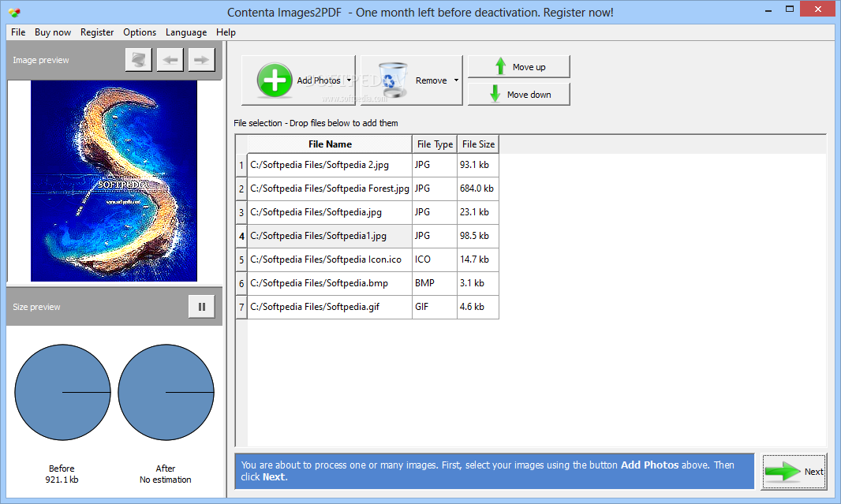Sort by File Name column header
This screenshot has width=841, height=504.
click(x=330, y=144)
